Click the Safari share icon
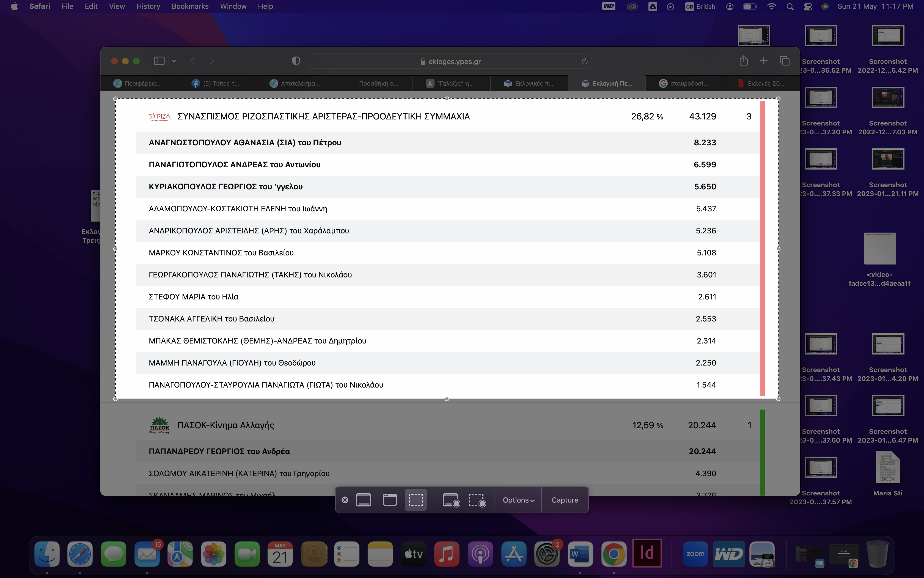 click(743, 60)
